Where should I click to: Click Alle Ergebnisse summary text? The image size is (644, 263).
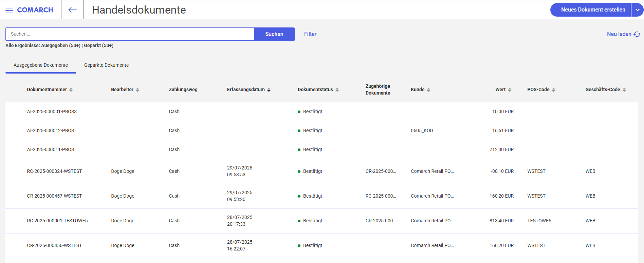coord(59,45)
